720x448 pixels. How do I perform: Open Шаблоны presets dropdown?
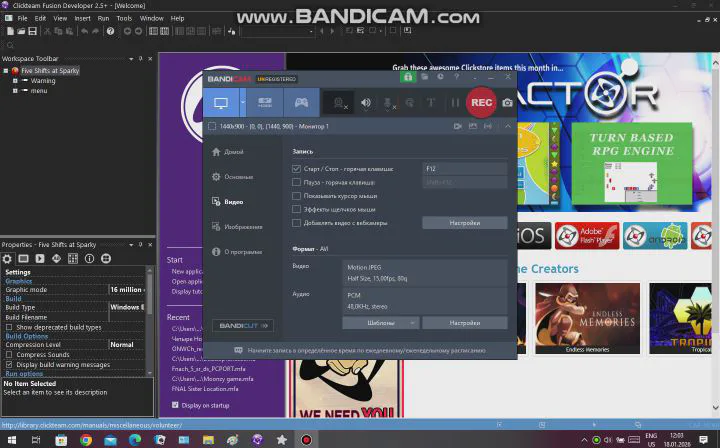pyautogui.click(x=381, y=323)
